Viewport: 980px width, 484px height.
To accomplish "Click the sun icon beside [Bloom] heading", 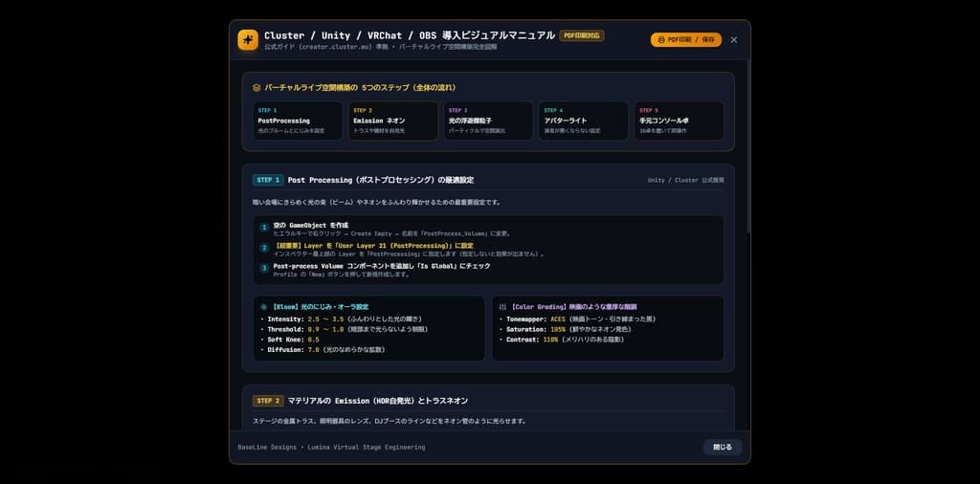I will click(x=263, y=307).
